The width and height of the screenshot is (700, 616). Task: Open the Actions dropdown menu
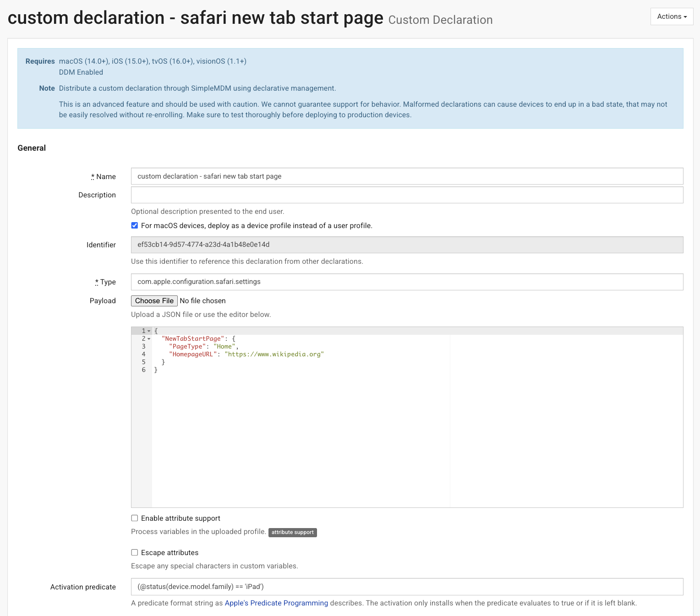tap(672, 16)
